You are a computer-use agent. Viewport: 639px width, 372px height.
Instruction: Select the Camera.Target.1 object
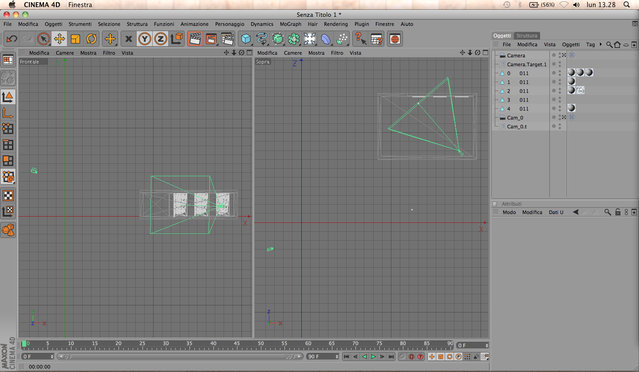tap(527, 64)
